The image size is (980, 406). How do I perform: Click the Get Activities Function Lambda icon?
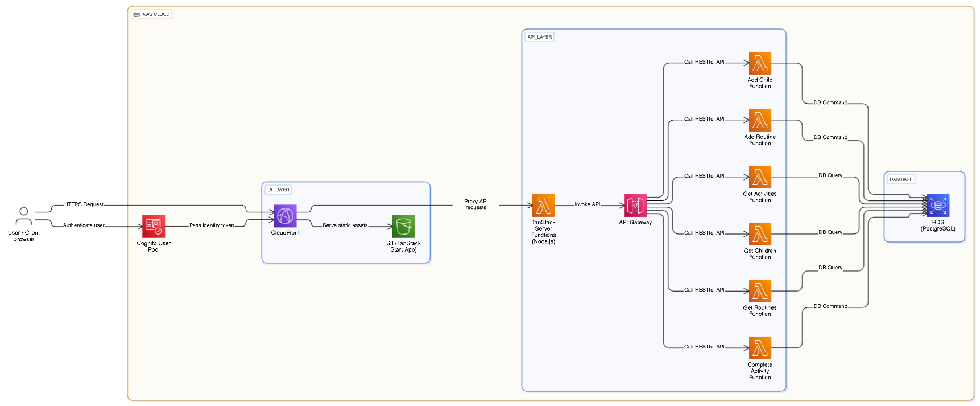click(x=760, y=177)
